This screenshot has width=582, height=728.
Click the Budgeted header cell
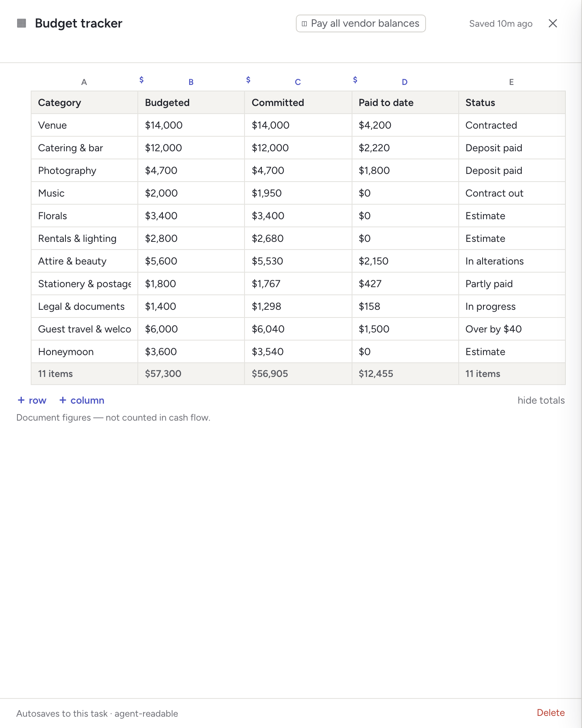click(191, 103)
